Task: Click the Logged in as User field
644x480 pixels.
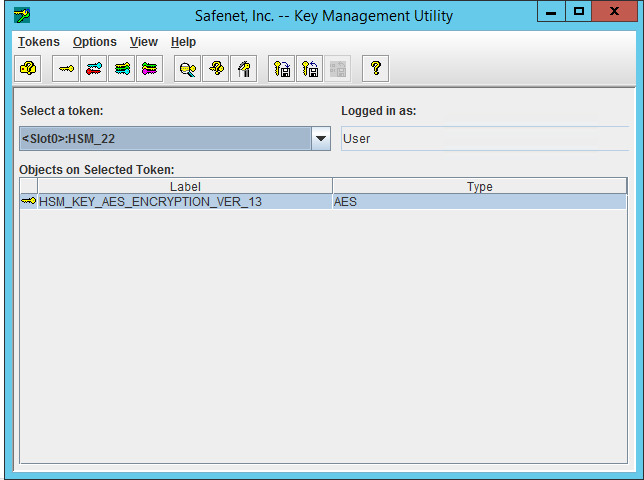Action: [485, 139]
